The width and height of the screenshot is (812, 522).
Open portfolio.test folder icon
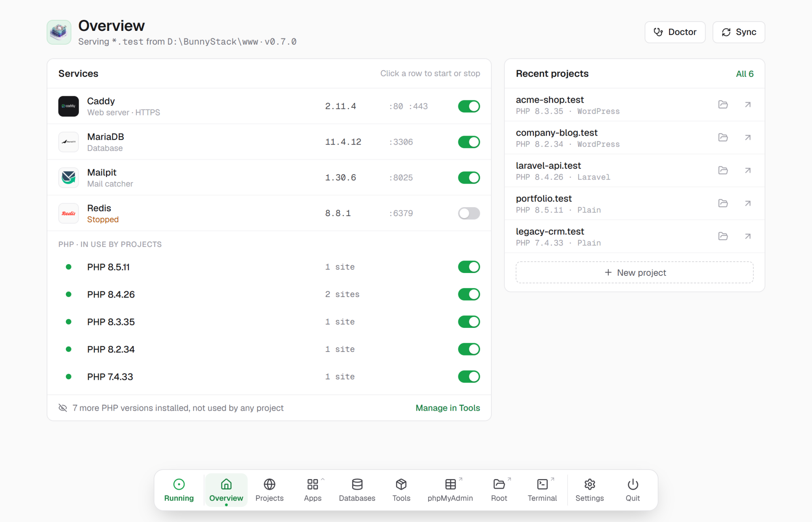pyautogui.click(x=723, y=204)
